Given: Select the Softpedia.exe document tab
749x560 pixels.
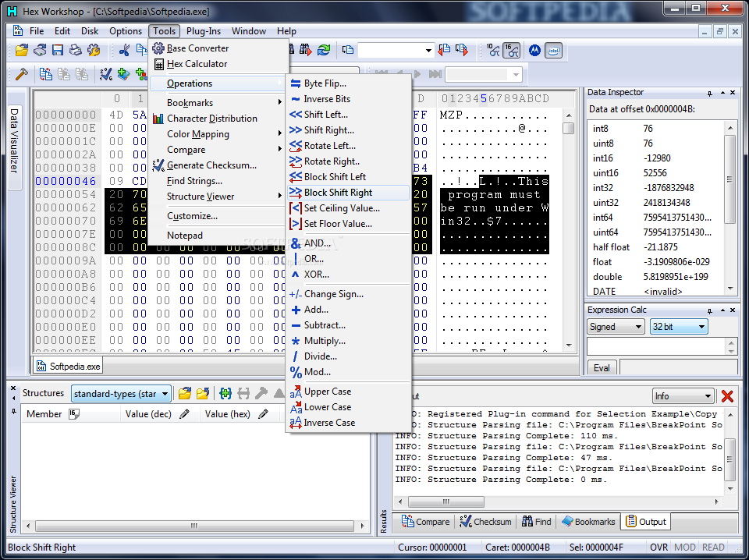Looking at the screenshot, I should (68, 366).
